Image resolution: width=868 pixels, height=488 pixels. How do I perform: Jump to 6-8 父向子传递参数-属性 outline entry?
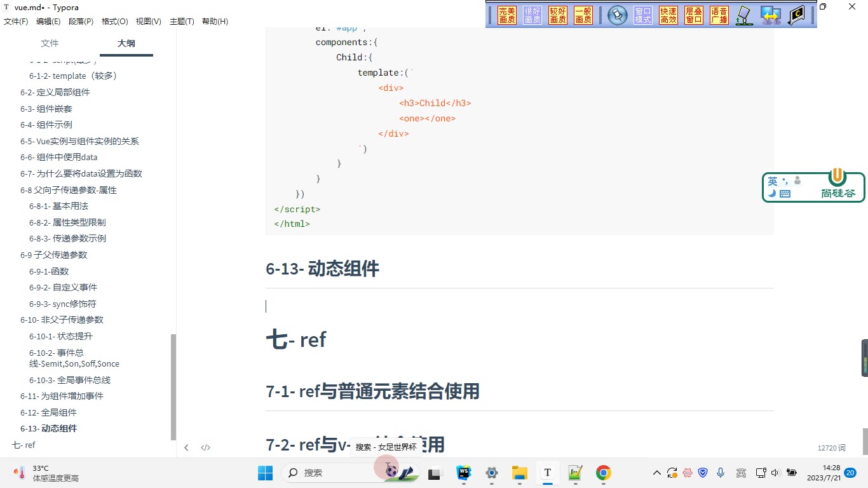69,190
